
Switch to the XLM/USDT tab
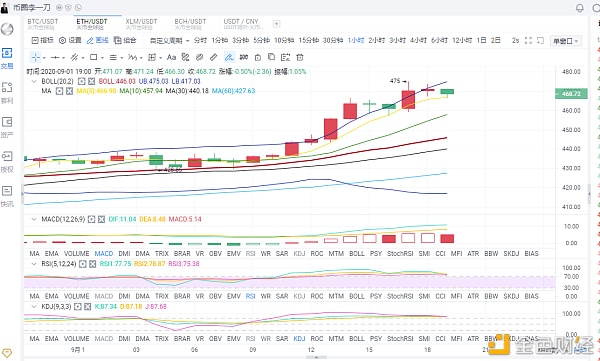click(x=141, y=24)
